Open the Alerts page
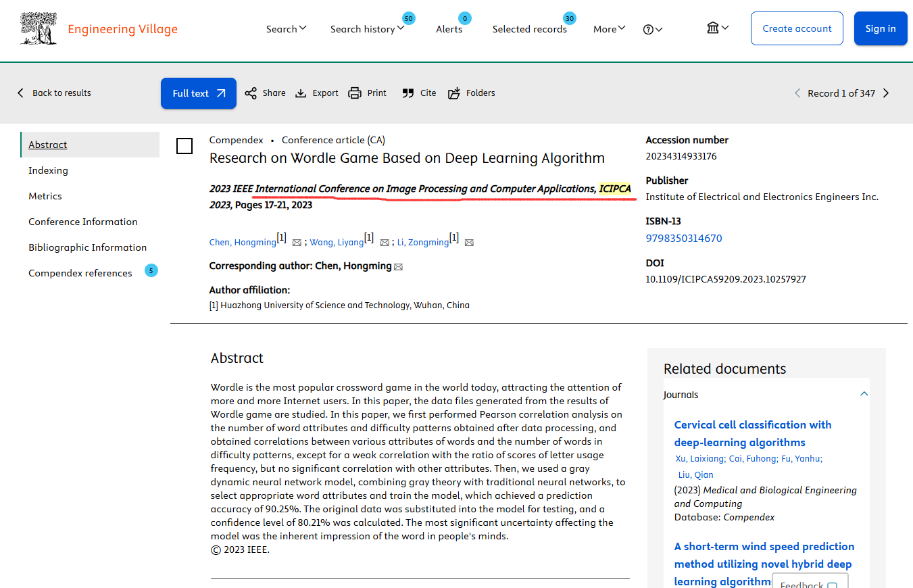The image size is (913, 588). click(x=449, y=28)
